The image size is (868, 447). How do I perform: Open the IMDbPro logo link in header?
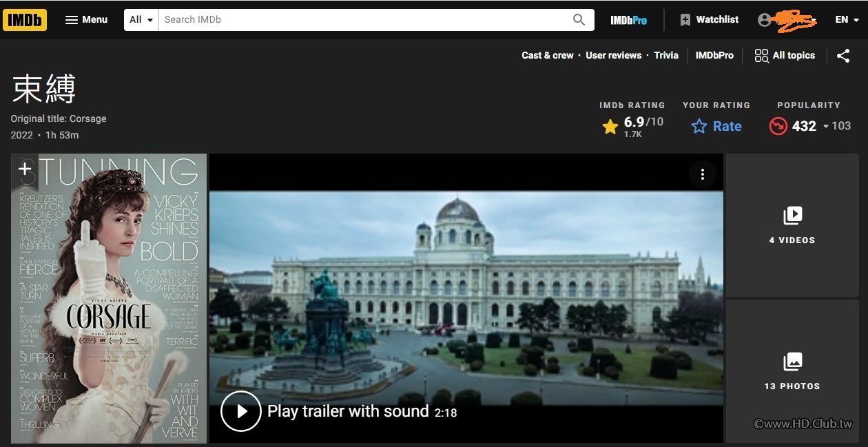(628, 20)
